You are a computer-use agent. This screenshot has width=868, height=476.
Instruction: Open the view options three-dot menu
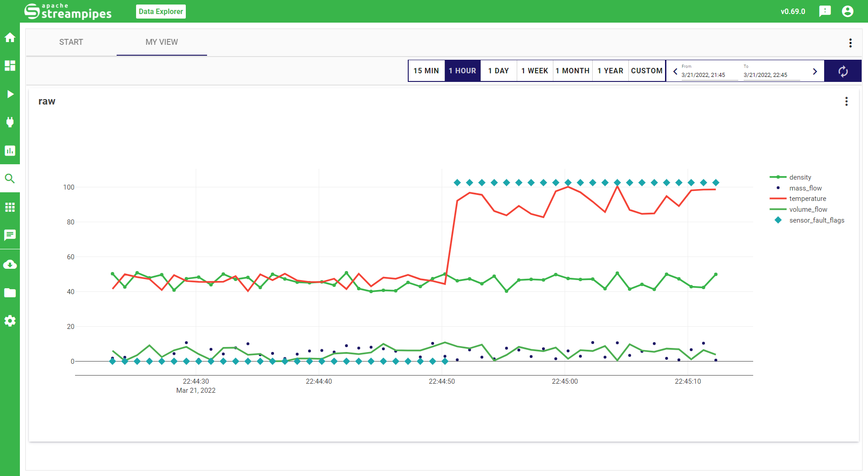point(850,43)
